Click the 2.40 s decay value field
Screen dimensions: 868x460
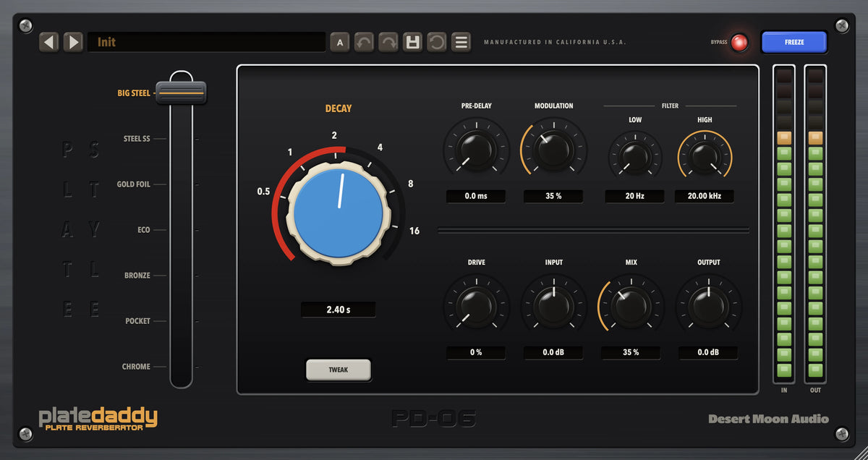tap(339, 310)
